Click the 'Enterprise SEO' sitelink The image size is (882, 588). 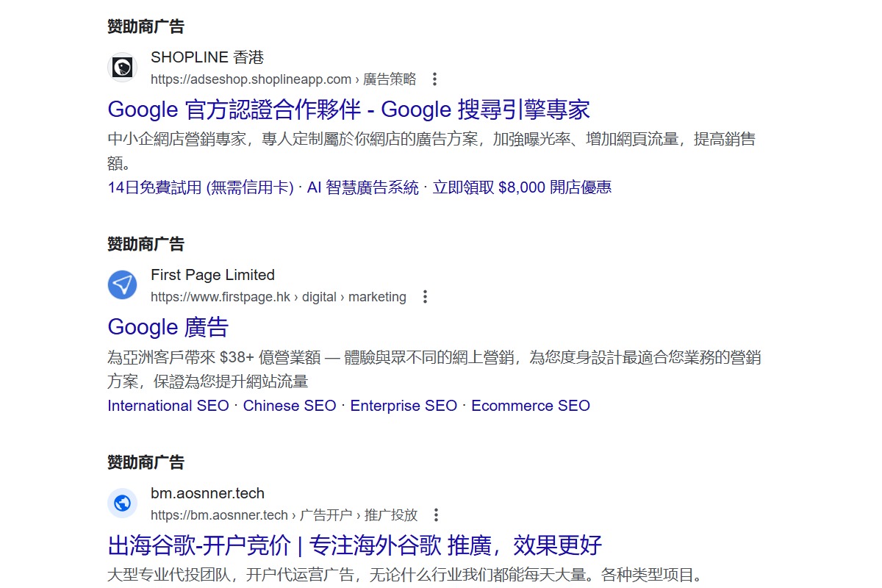404,406
